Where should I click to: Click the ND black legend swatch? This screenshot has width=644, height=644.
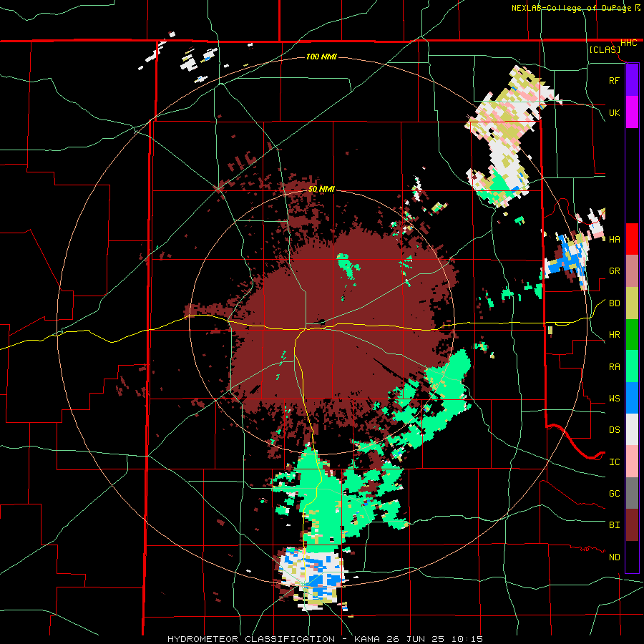pyautogui.click(x=632, y=557)
